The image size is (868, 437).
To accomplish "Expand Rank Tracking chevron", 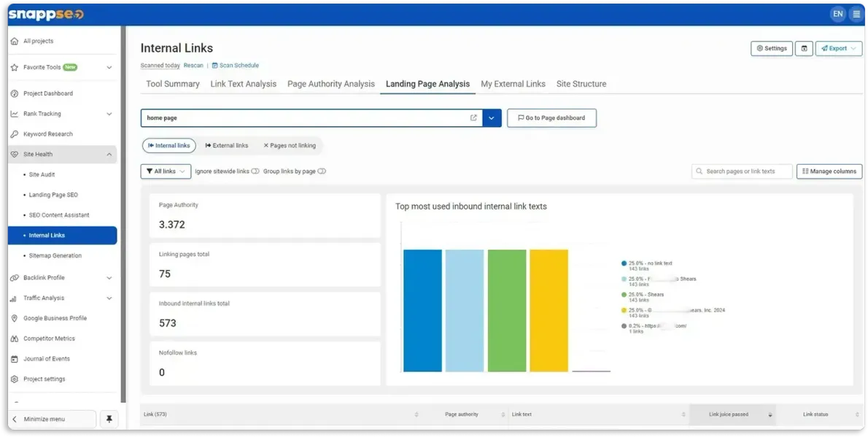I will [x=109, y=114].
